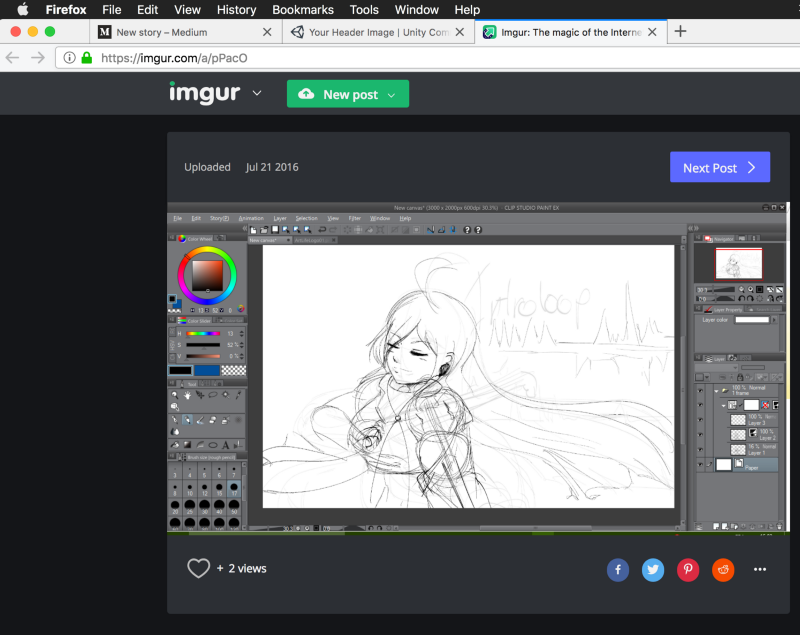Screen dimensions: 800x635
Task: Click the Filter menu in Clip Studio image
Action: pyautogui.click(x=355, y=218)
